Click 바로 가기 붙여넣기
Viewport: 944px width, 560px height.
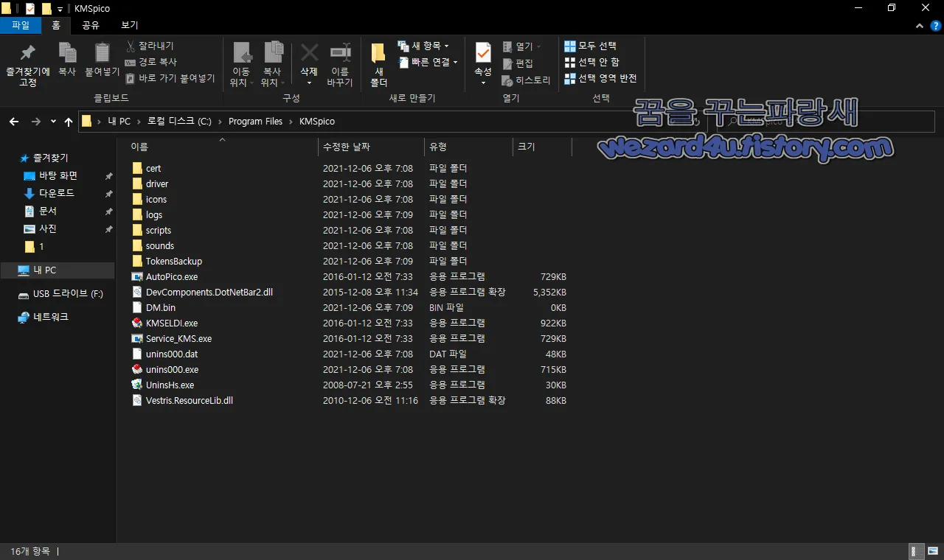[x=170, y=78]
